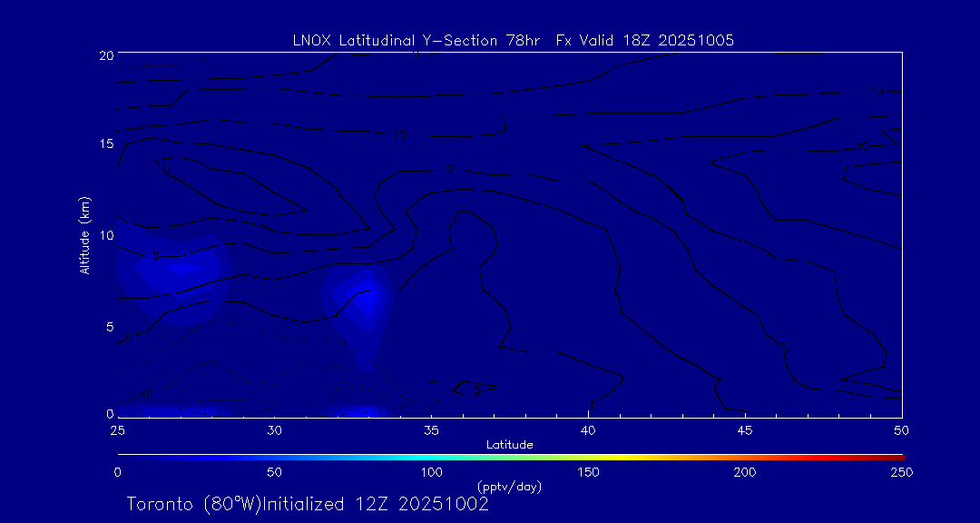Screen dimensions: 980x523
Task: Click the colorbar at the 100 mark
Action: (432, 456)
